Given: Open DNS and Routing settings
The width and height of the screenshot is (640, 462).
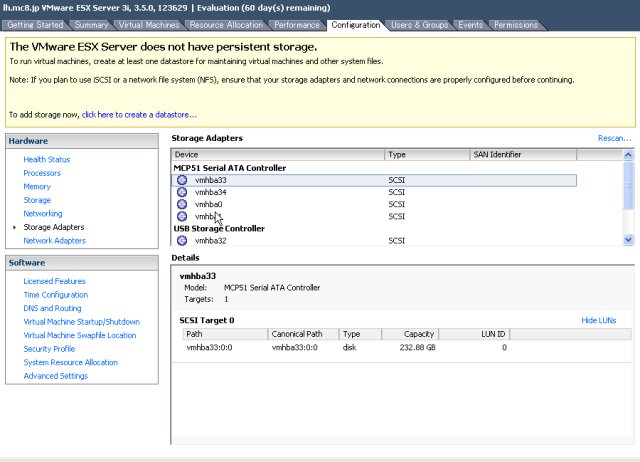Looking at the screenshot, I should point(52,308).
